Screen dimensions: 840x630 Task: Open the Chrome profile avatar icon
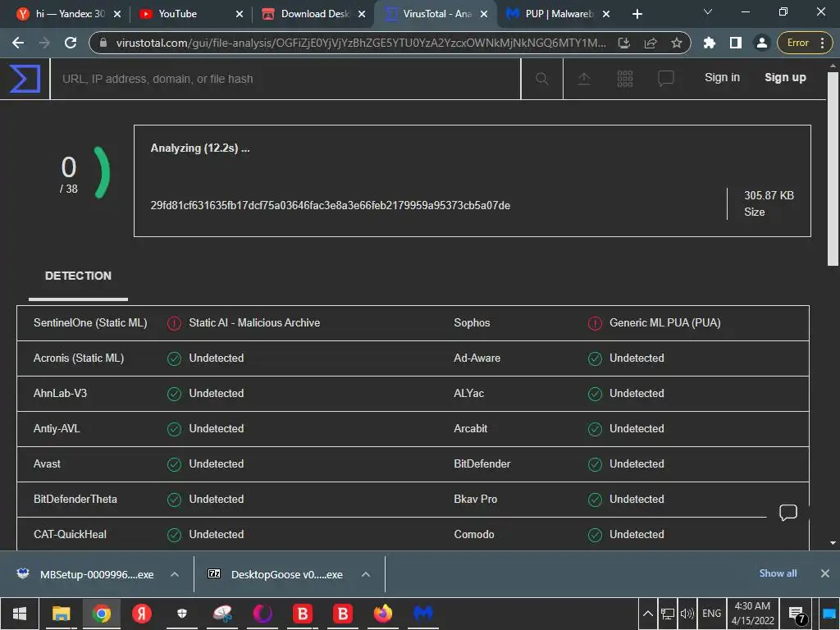[x=761, y=43]
